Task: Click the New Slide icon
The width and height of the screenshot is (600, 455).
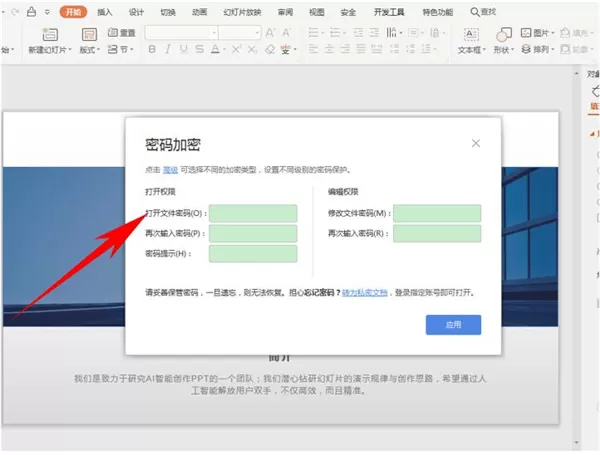Action: click(50, 34)
